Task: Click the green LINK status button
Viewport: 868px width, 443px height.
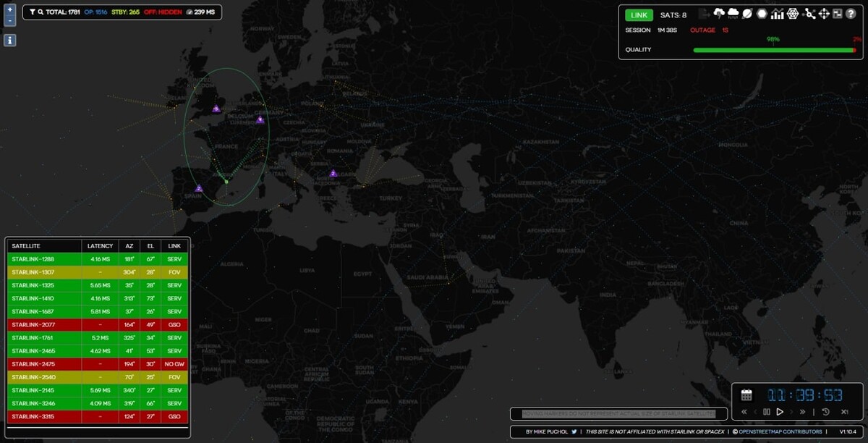Action: (x=639, y=15)
